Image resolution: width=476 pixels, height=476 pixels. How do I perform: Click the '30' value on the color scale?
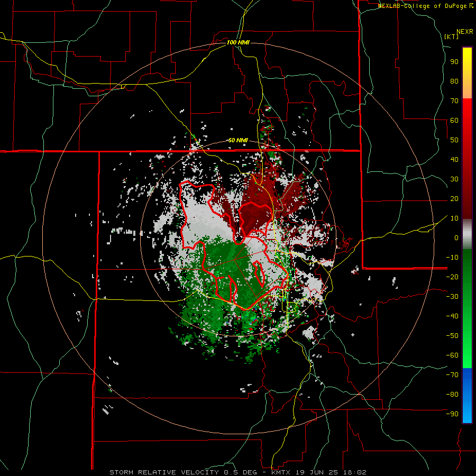click(x=454, y=179)
